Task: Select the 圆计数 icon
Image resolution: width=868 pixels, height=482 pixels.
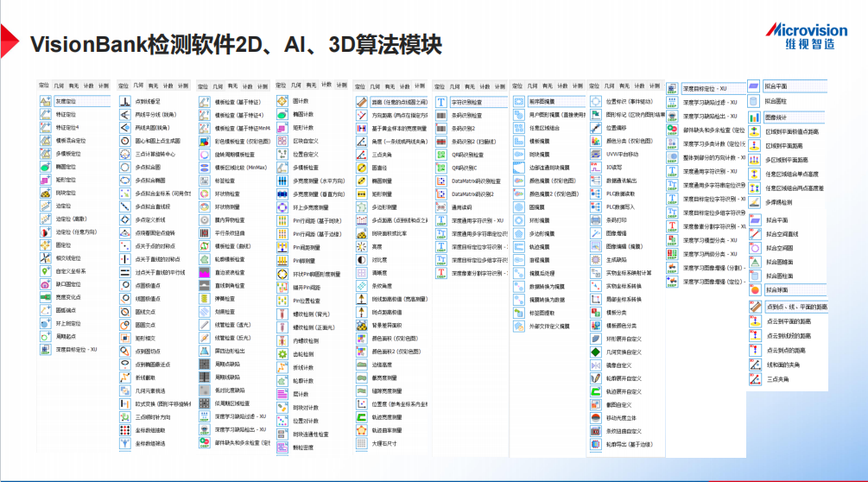Action: (x=282, y=101)
